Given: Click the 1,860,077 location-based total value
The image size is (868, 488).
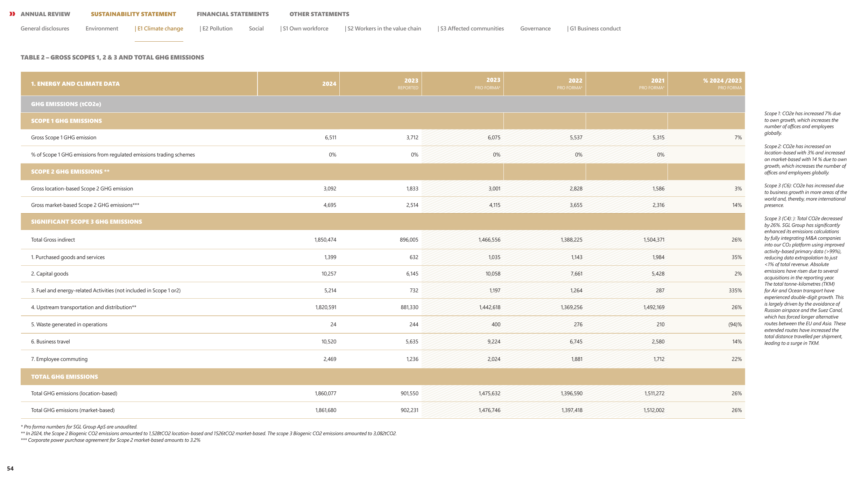Looking at the screenshot, I should pyautogui.click(x=325, y=393).
